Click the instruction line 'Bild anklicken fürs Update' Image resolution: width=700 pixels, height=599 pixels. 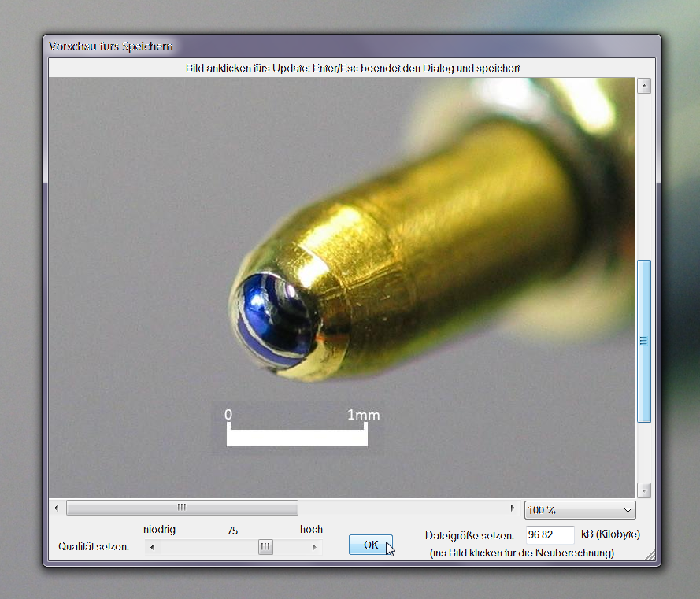pos(247,68)
